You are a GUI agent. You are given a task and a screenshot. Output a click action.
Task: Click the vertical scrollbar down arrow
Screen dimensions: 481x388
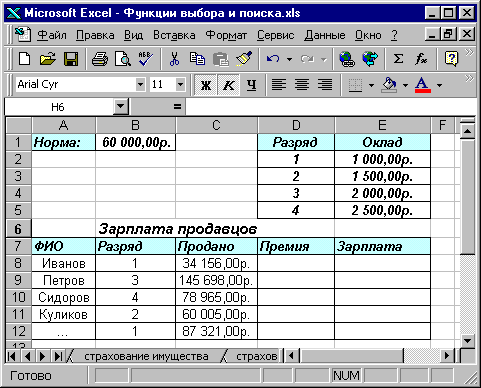(467, 341)
